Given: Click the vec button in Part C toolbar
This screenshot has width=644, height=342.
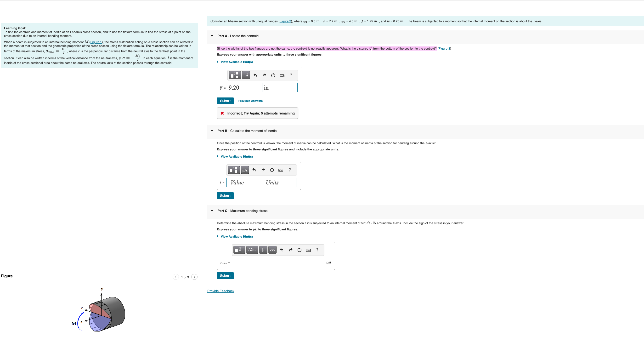Looking at the screenshot, I should coord(272,250).
